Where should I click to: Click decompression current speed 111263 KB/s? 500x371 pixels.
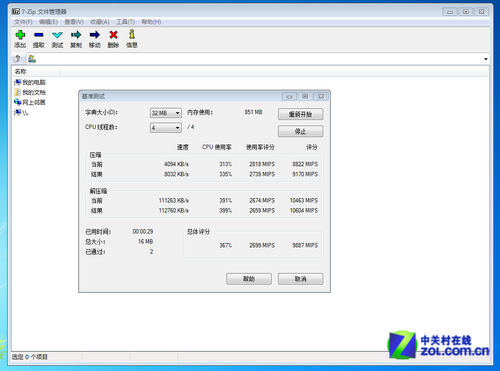174,201
